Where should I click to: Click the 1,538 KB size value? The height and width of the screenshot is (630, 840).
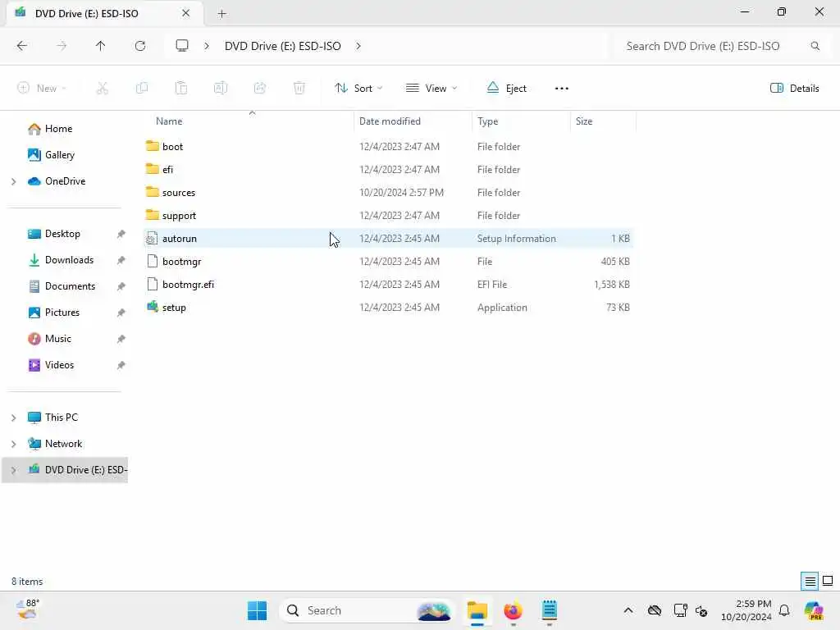[x=612, y=285]
